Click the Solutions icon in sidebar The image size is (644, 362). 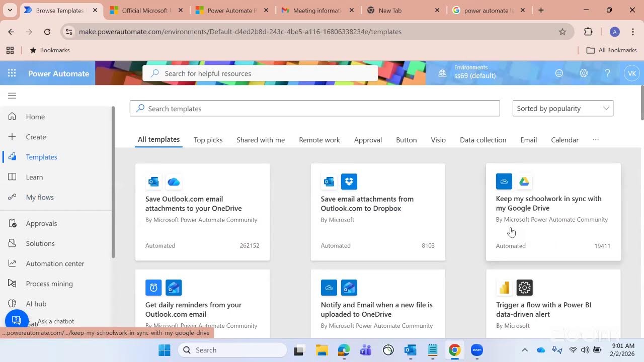tap(13, 243)
